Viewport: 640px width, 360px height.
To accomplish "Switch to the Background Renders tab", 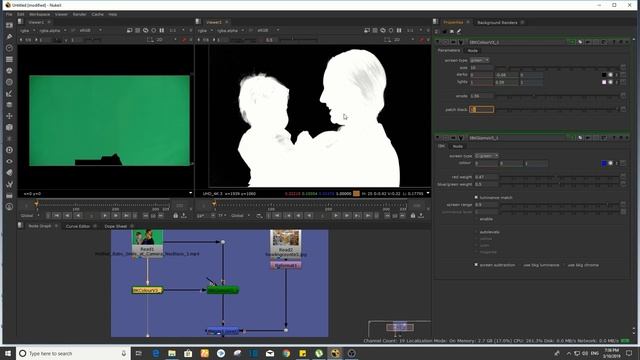I will click(497, 22).
